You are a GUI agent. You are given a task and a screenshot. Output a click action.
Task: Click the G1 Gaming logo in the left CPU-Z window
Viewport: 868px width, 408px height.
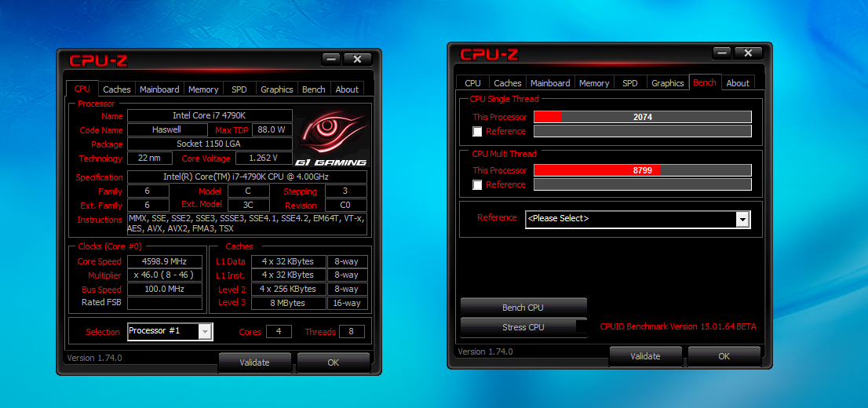tap(331, 138)
